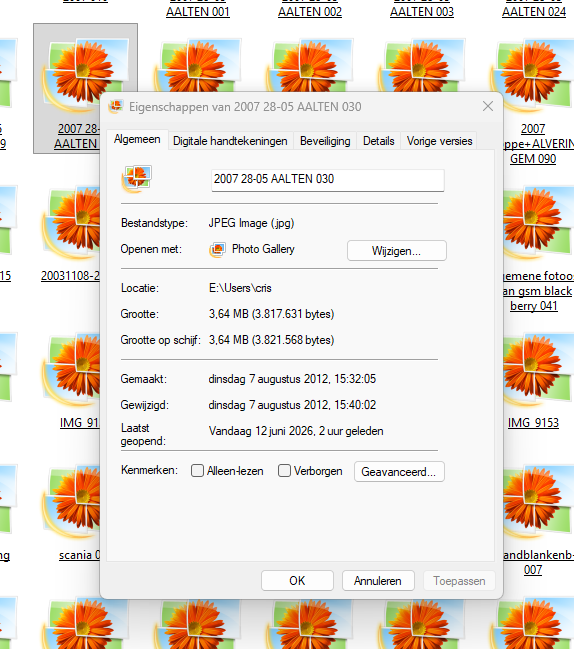This screenshot has width=574, height=649.
Task: Select the black berry 041 file icon
Action: click(538, 224)
